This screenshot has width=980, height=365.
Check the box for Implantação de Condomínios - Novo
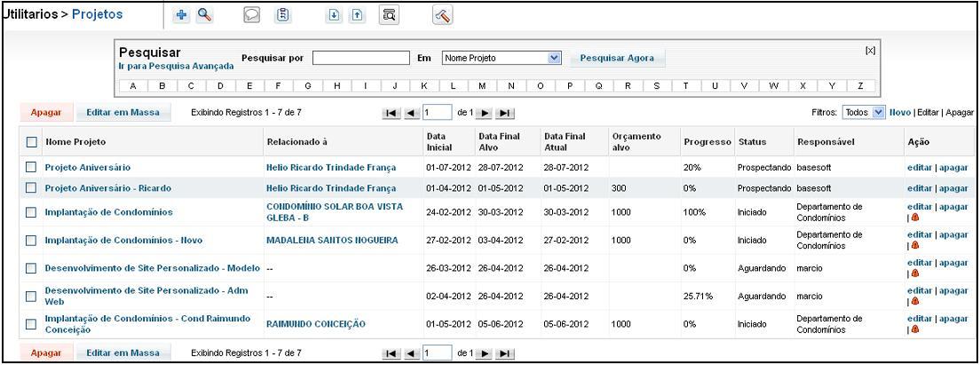tap(30, 240)
